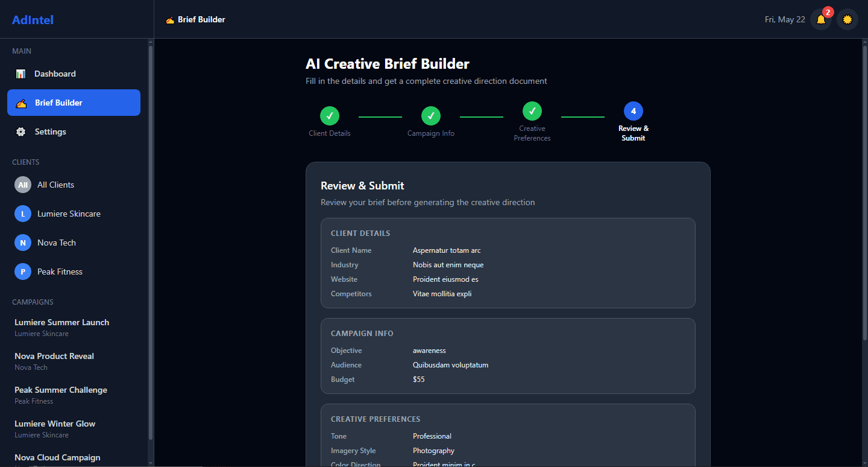Click the red notification badge showing 2
Viewport: 868px width, 467px height.
[828, 12]
